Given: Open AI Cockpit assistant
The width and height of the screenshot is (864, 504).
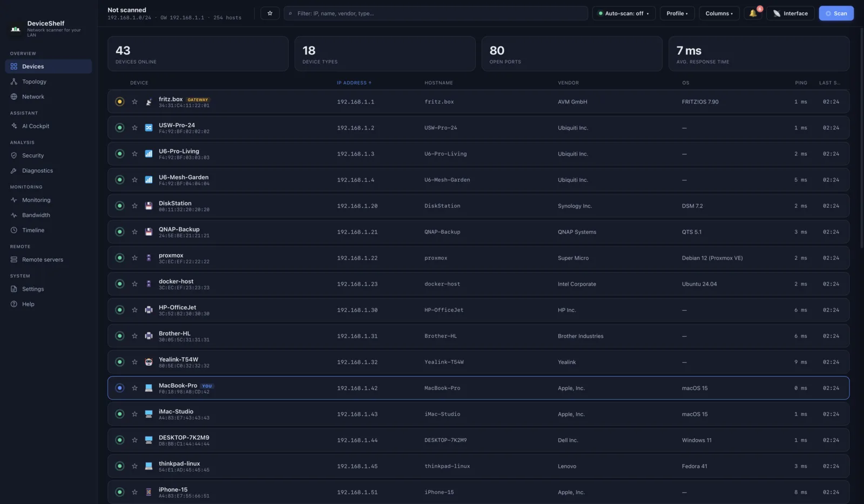Looking at the screenshot, I should click(49, 126).
